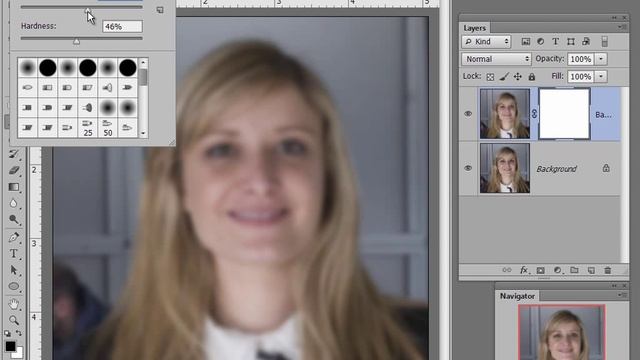This screenshot has width=640, height=360.
Task: Select the History Brush tool
Action: click(13, 154)
